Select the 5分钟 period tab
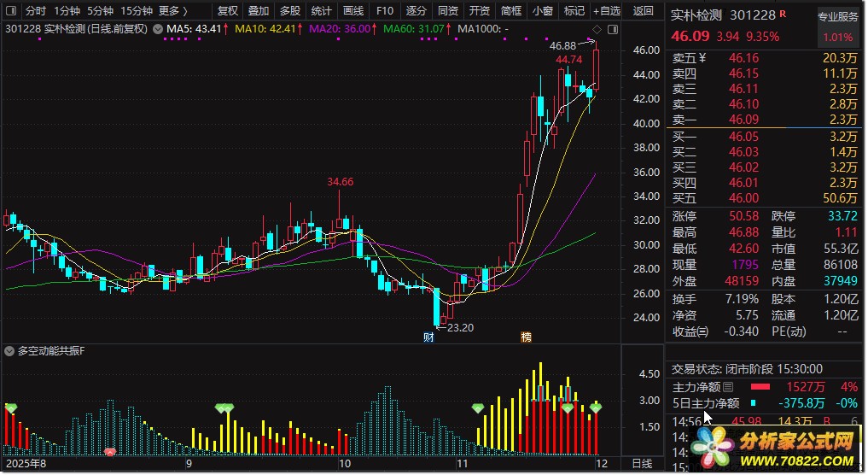 point(100,10)
